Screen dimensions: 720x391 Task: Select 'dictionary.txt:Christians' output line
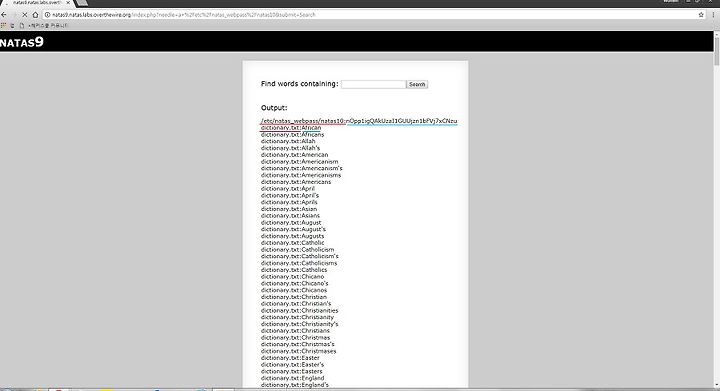(295, 330)
